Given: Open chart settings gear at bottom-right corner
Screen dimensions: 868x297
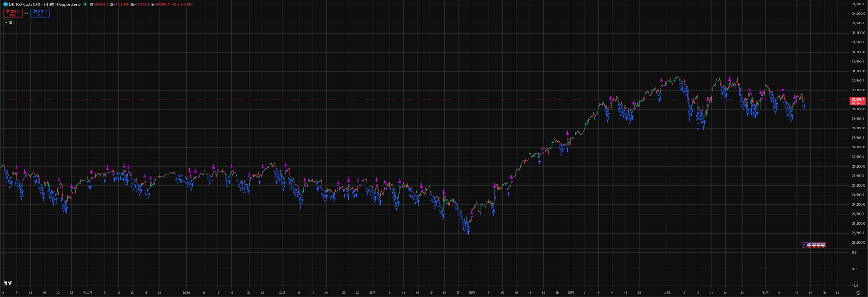Looking at the screenshot, I should coord(858,292).
